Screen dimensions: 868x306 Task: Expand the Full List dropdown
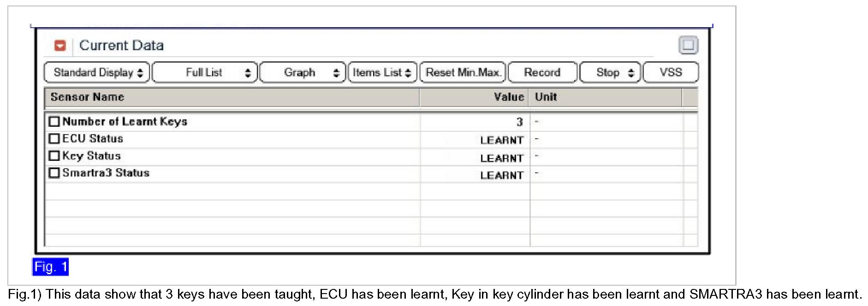point(205,73)
